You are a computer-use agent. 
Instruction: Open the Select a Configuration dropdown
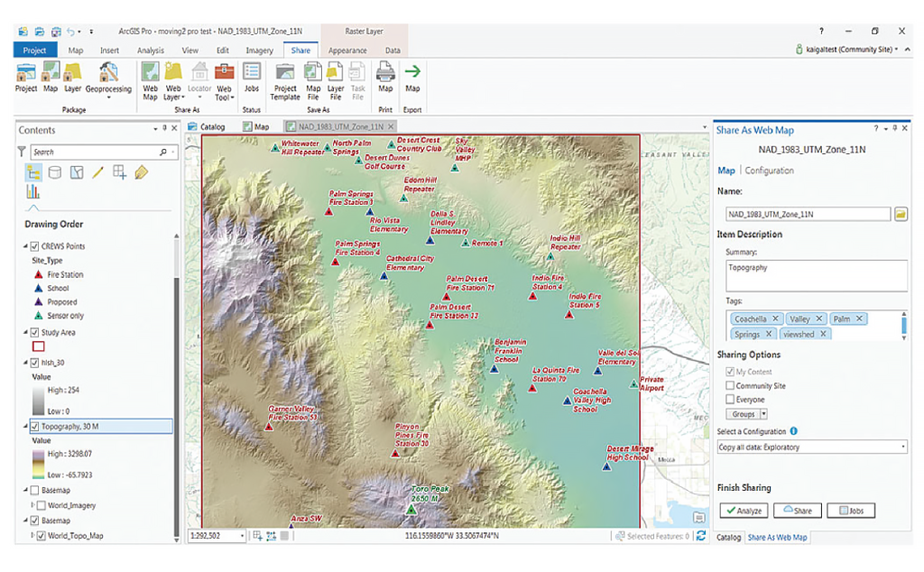coord(812,447)
